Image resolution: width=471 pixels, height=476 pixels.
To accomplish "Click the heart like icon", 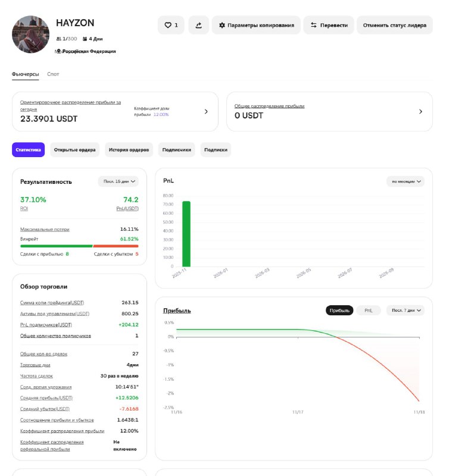I will [x=168, y=25].
